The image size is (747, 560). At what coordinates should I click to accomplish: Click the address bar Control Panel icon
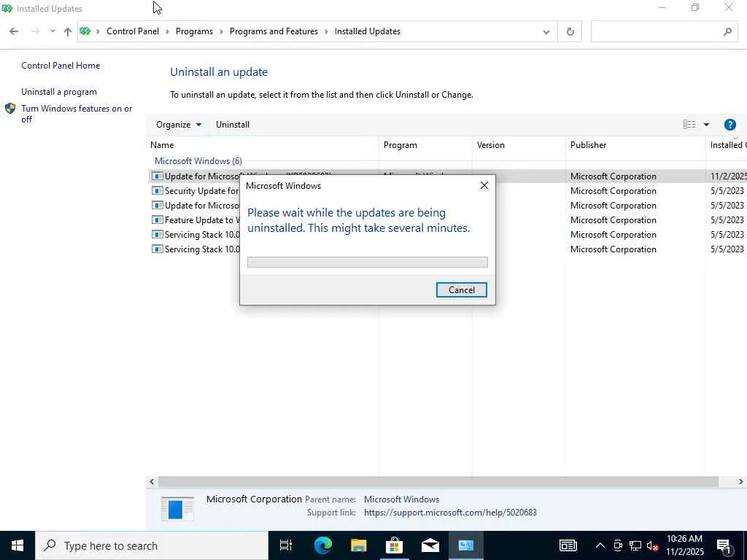tap(85, 31)
